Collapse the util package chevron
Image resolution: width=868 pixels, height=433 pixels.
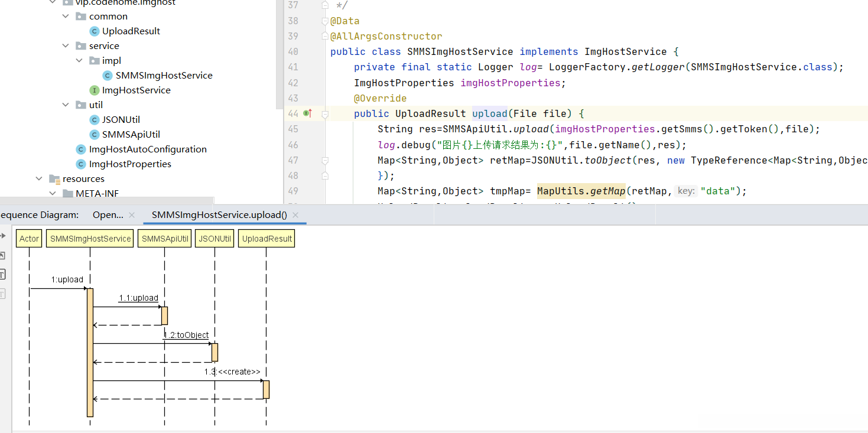pos(66,105)
